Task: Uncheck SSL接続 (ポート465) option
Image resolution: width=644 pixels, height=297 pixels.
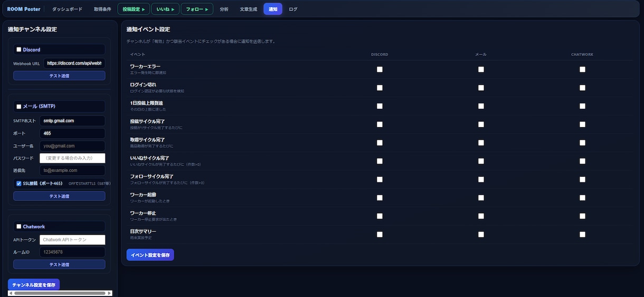Action: point(19,184)
